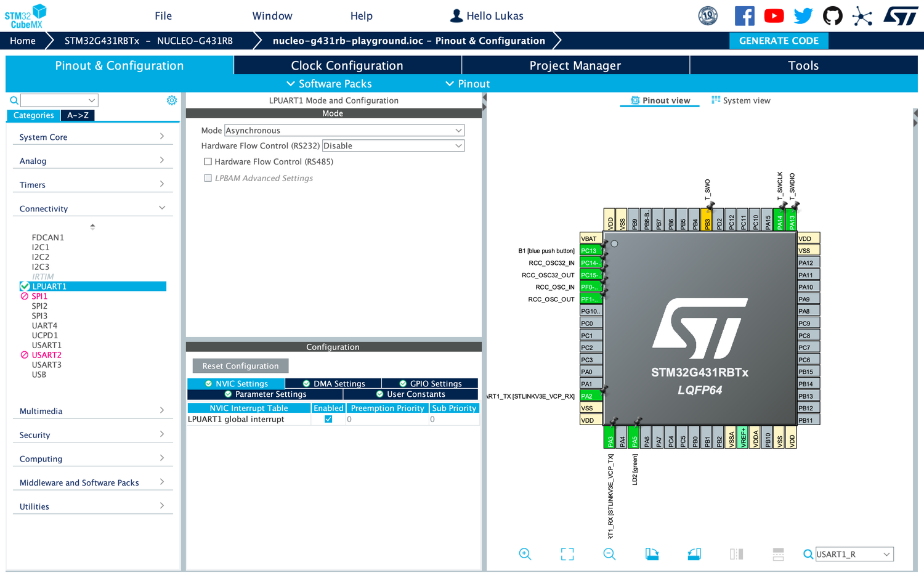
Task: Expand the Timers category
Action: (x=92, y=185)
